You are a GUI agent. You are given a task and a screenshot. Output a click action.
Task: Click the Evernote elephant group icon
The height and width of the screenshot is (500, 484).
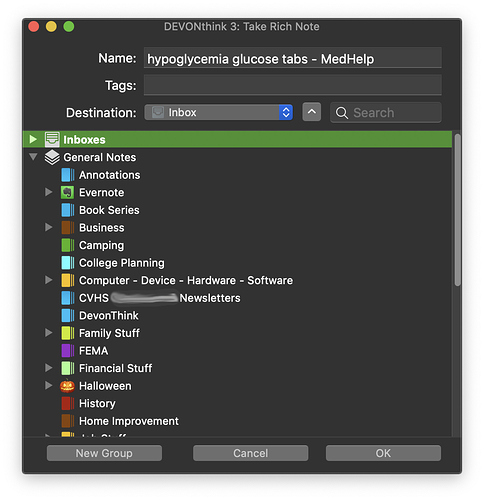pos(68,193)
